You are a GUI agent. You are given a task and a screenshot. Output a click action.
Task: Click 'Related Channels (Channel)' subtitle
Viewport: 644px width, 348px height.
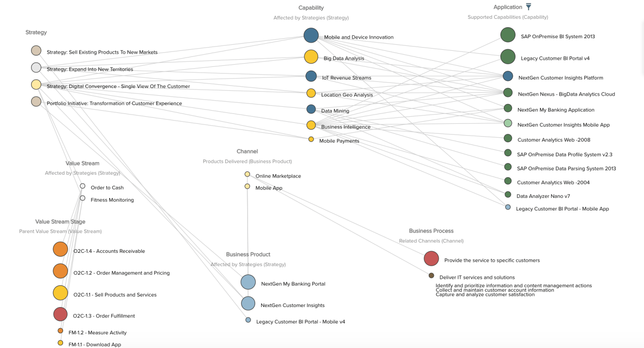pos(431,241)
